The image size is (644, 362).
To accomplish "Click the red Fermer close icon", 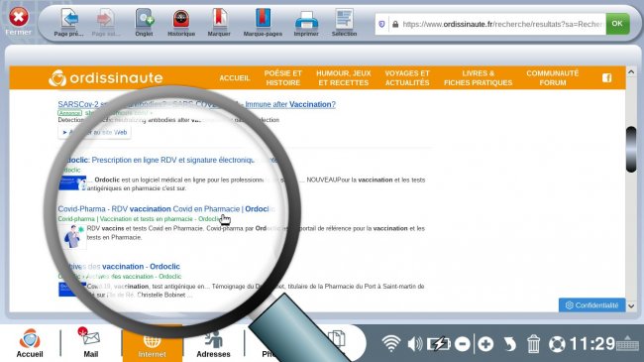I will point(19,17).
